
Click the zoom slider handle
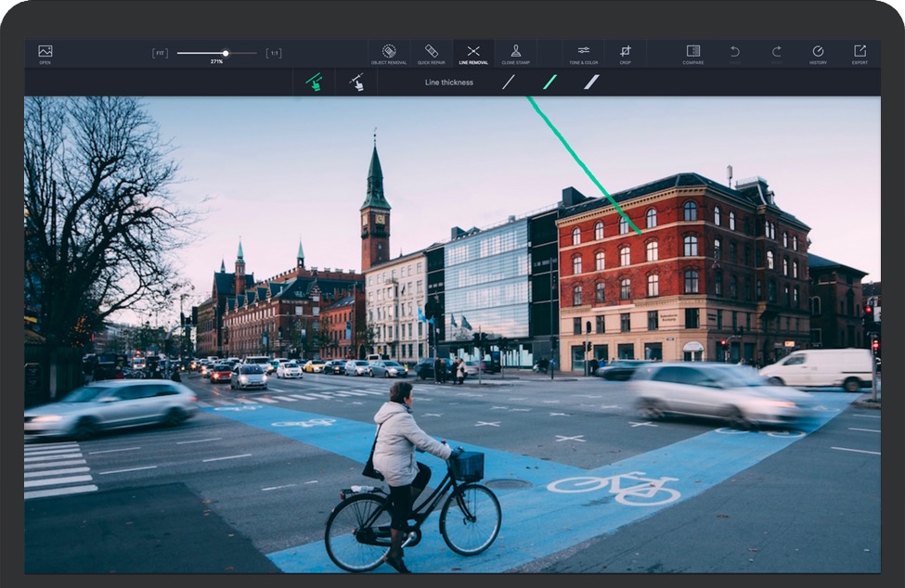[x=226, y=53]
